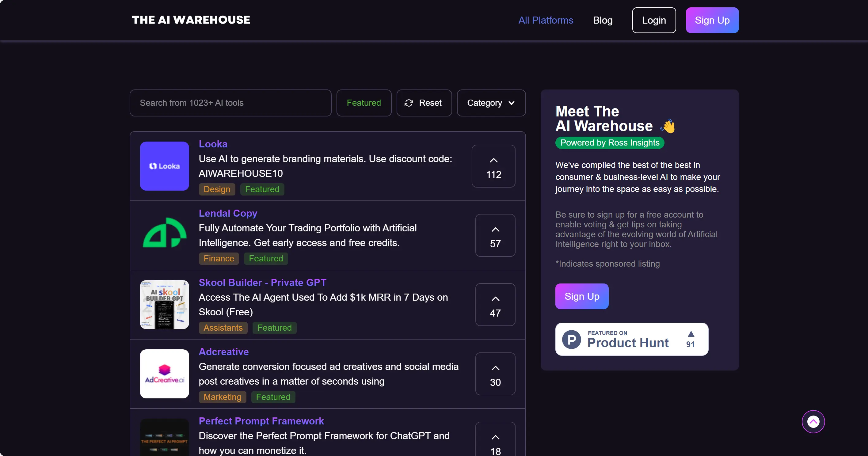Viewport: 868px width, 456px height.
Task: Click the Marketing tag on Adcreative
Action: point(223,397)
